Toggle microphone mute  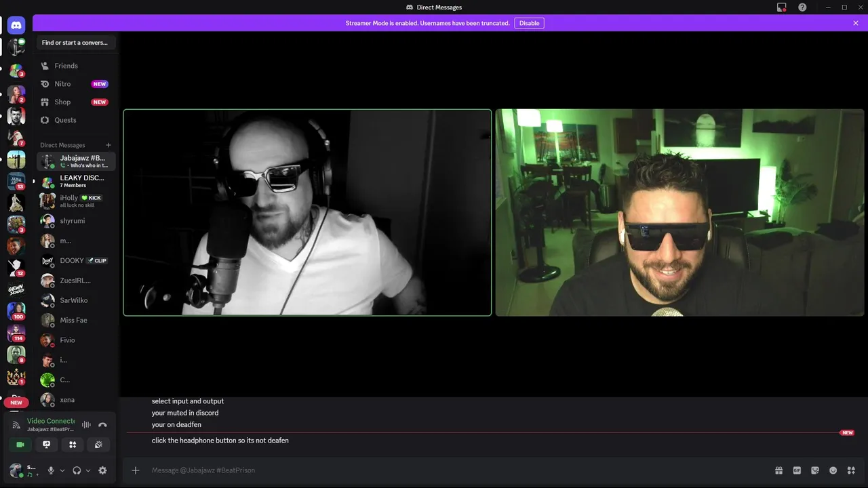click(x=51, y=470)
